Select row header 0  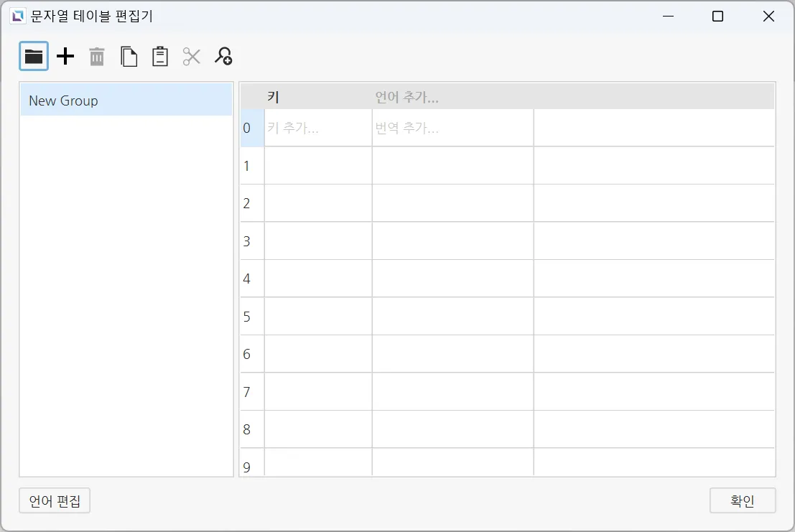252,129
